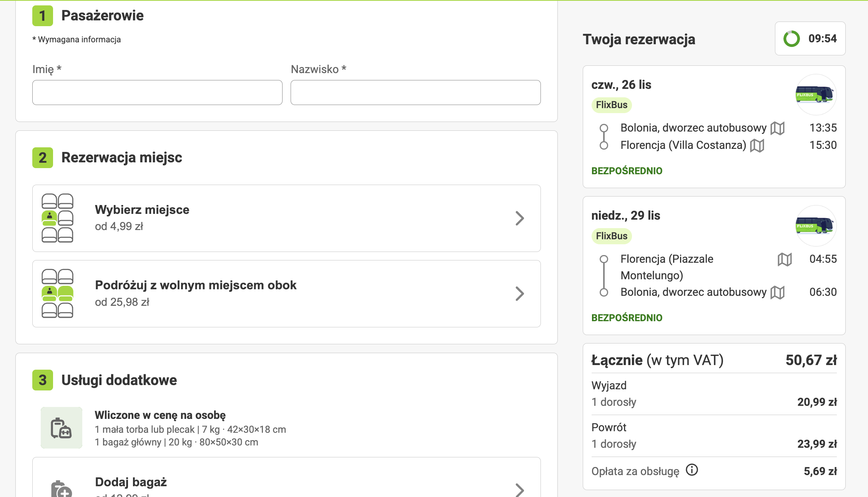Click the 13:35 departure time

coord(823,128)
